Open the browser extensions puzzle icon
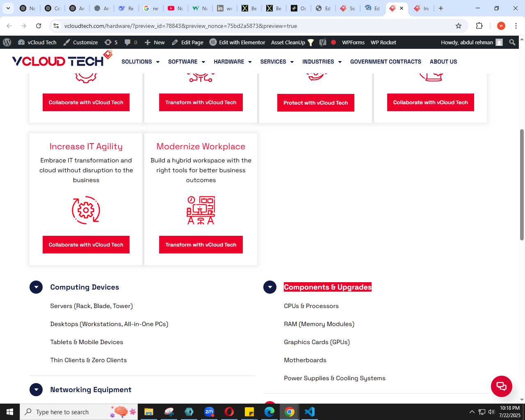The image size is (525, 420). [479, 26]
